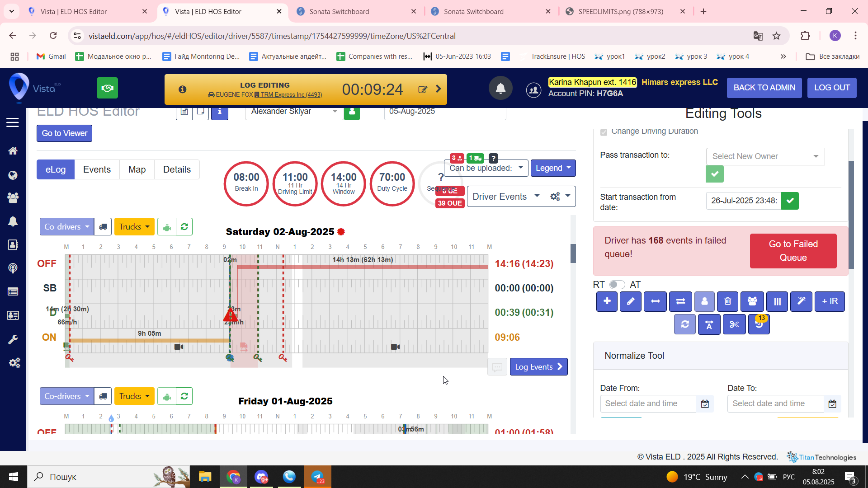
Task: Open the Date To calendar picker
Action: [832, 404]
